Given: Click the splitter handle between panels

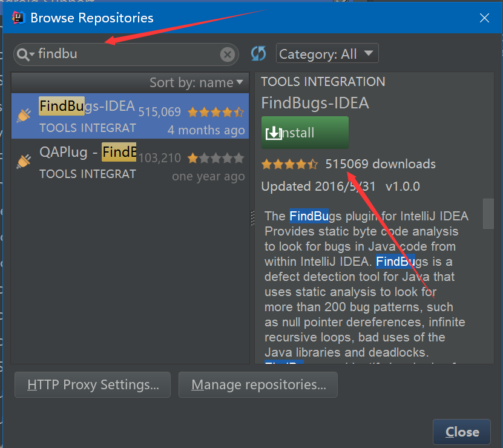Looking at the screenshot, I should pyautogui.click(x=252, y=218).
